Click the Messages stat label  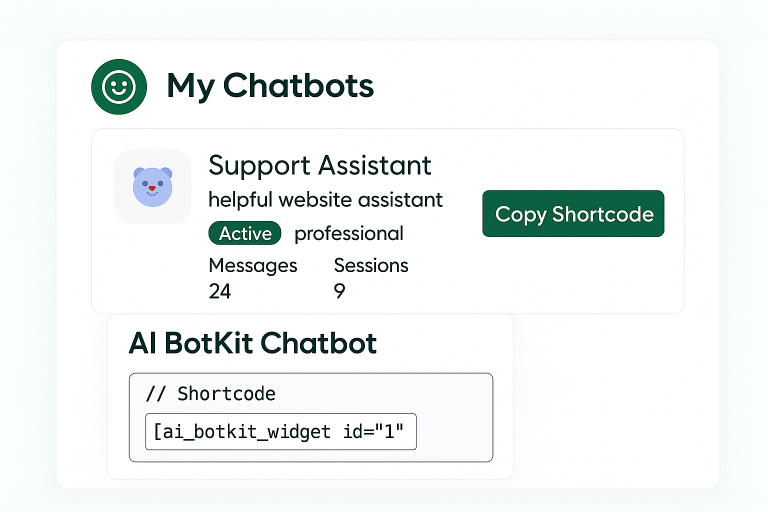coord(253,265)
